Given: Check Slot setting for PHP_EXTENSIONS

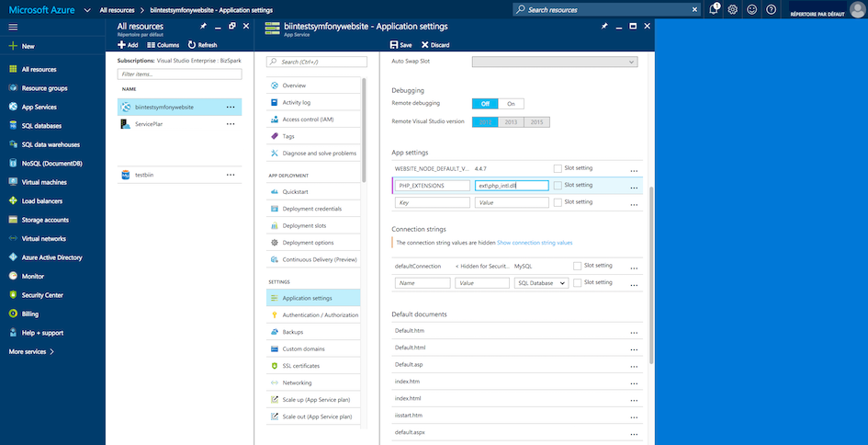Looking at the screenshot, I should coord(558,185).
